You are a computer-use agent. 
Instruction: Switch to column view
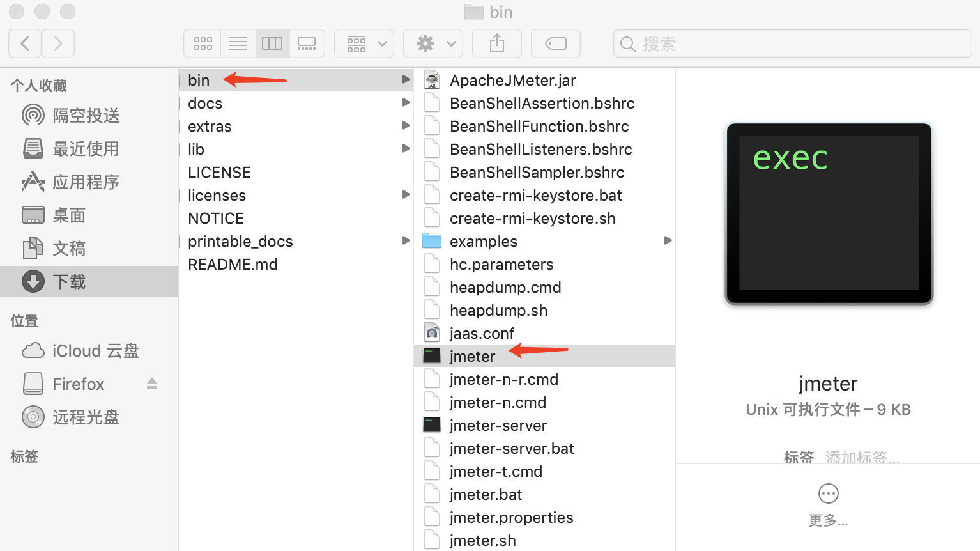coord(272,43)
